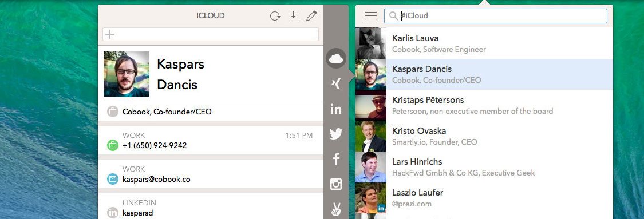The height and width of the screenshot is (219, 644).
Task: Click Kristo Ovaska's avatar thumbnail
Action: 371,136
